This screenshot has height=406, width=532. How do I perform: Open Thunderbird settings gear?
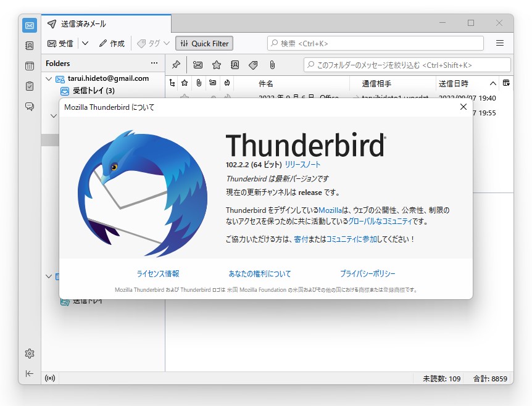coord(30,354)
